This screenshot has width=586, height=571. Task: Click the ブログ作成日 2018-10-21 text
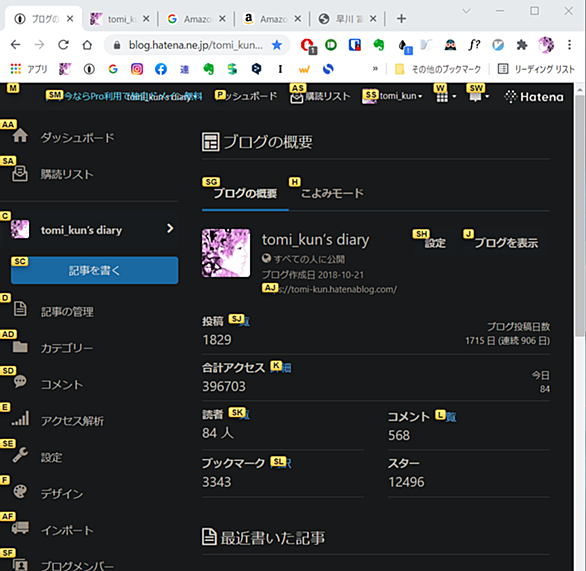coord(312,275)
